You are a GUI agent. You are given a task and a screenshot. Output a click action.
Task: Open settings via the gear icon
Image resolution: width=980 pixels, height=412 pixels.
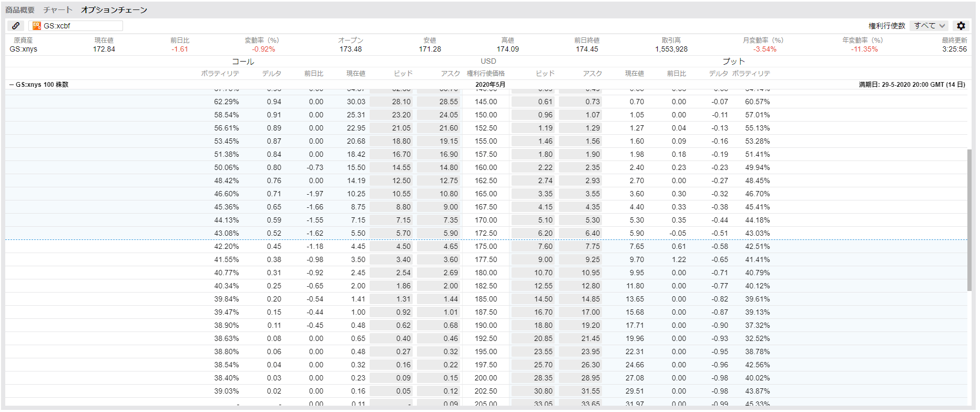tap(961, 26)
